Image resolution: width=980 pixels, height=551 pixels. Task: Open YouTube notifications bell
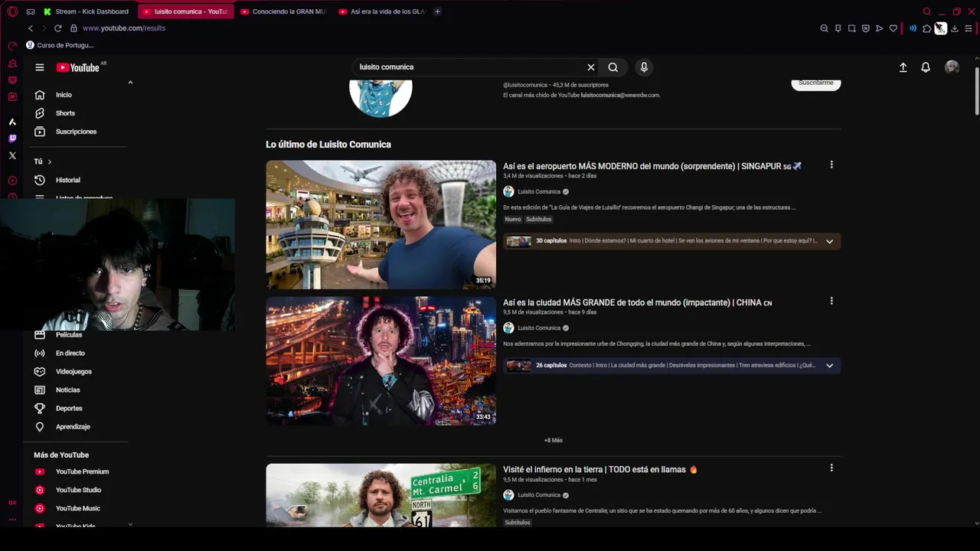click(x=926, y=67)
